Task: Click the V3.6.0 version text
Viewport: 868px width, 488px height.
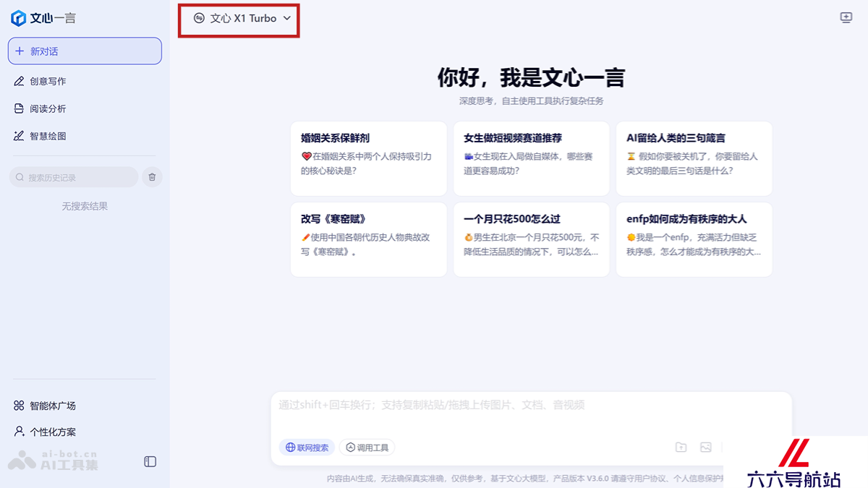Action: [598, 478]
